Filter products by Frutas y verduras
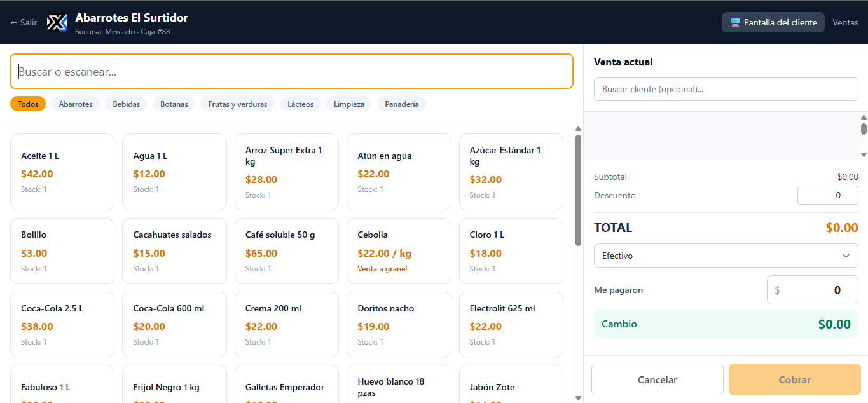The width and height of the screenshot is (868, 403). coord(238,104)
